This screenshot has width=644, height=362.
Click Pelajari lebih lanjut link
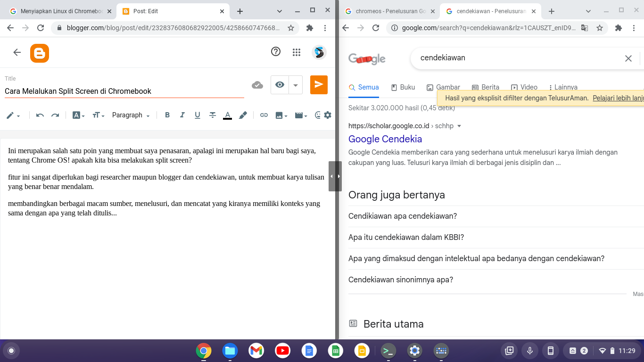click(x=618, y=98)
